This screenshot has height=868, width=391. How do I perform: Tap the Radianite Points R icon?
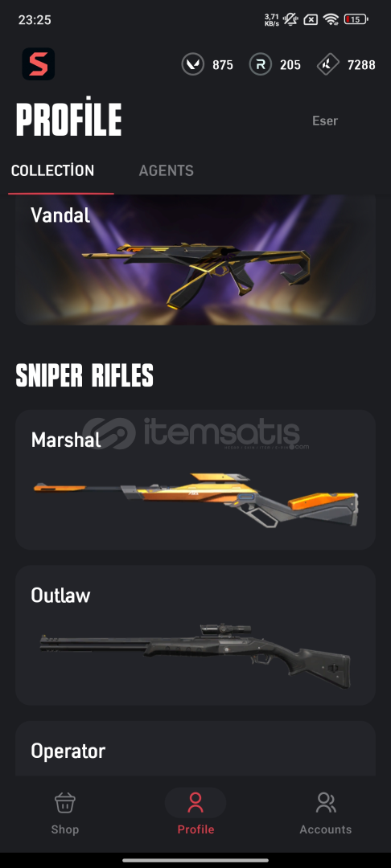(x=261, y=65)
